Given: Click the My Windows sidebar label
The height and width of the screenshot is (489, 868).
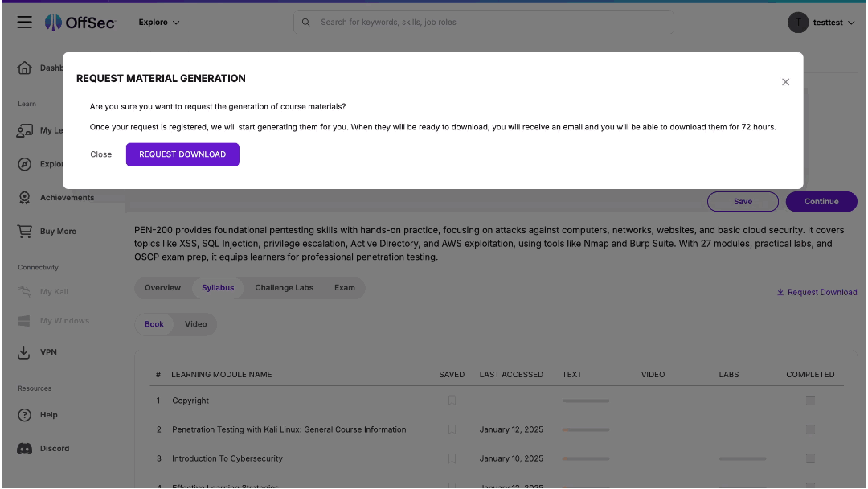Looking at the screenshot, I should [64, 321].
